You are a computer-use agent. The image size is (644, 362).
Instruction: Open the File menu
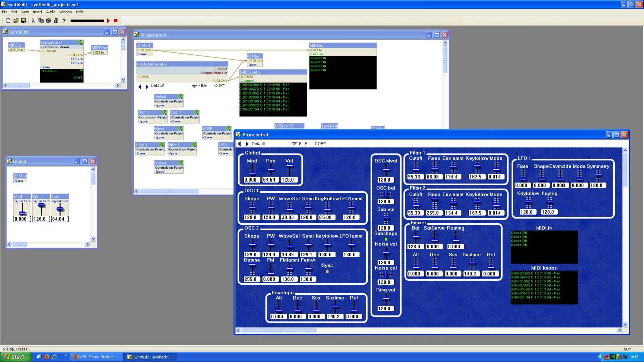[x=5, y=12]
